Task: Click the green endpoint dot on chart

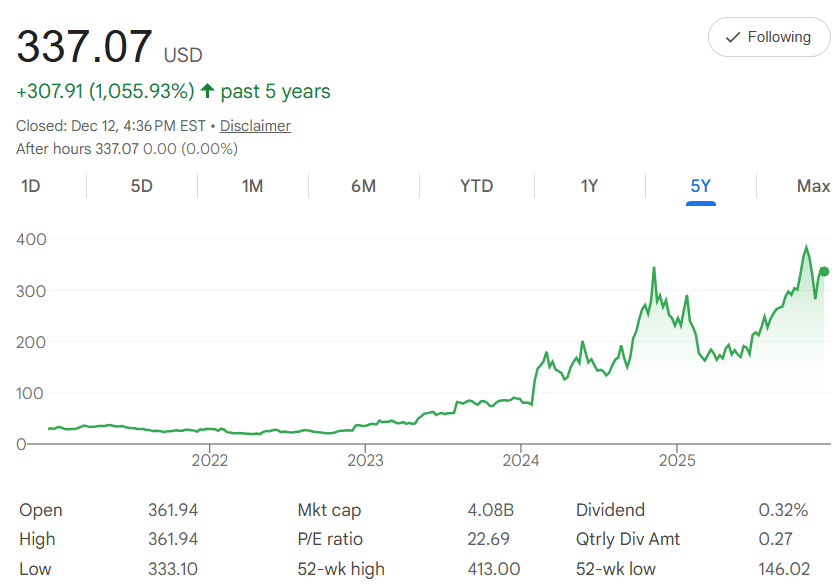Action: coord(824,271)
